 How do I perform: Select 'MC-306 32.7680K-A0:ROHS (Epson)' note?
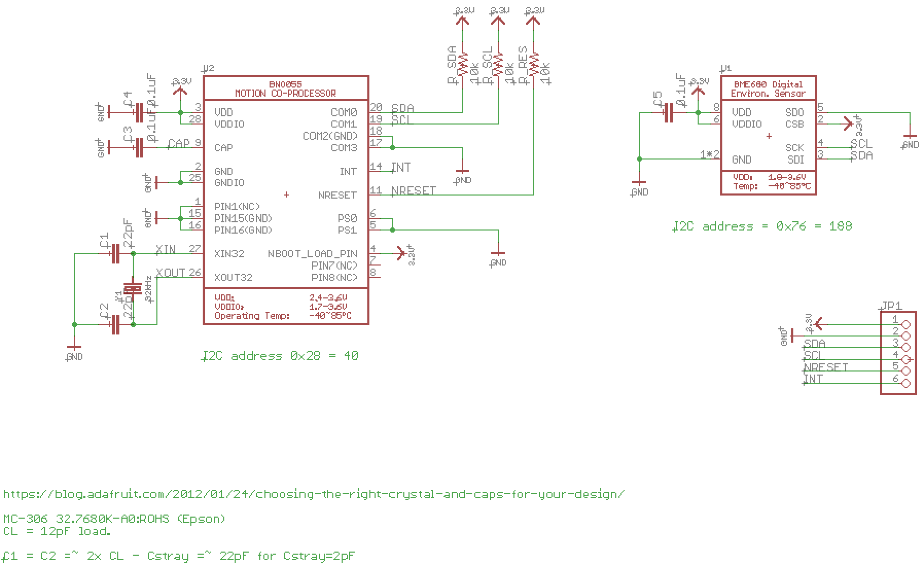(x=114, y=519)
